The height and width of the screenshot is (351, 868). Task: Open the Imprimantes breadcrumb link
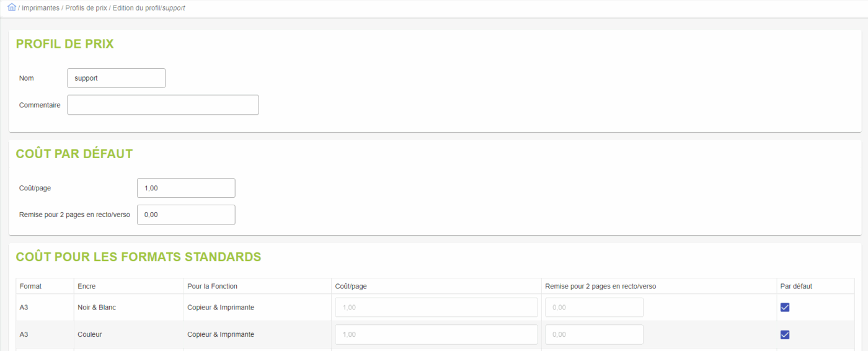click(x=41, y=8)
